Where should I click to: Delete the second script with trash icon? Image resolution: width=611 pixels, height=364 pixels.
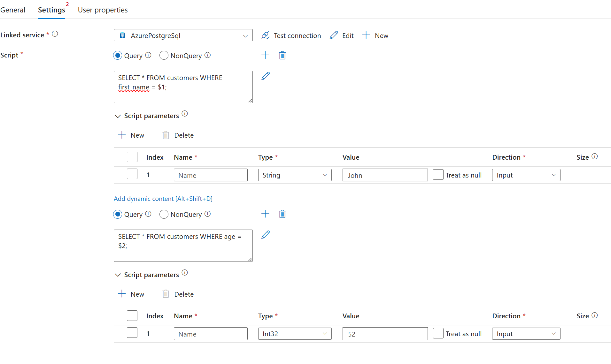click(x=282, y=214)
